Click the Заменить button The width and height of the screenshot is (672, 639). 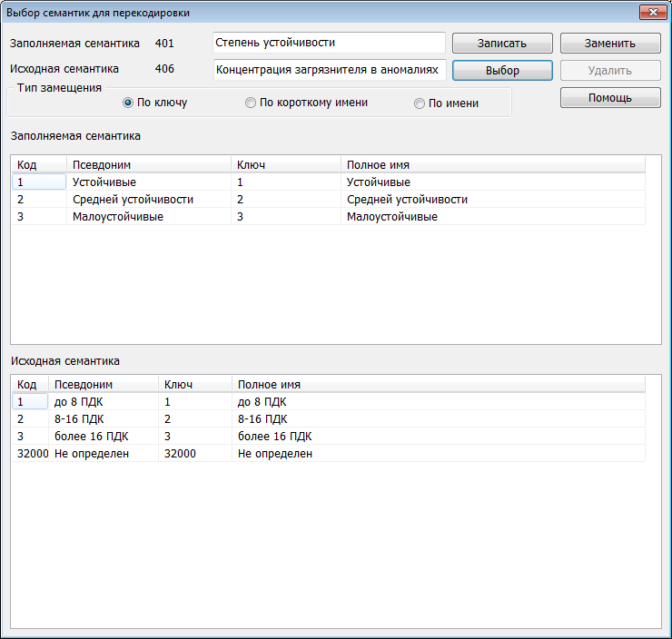coord(610,44)
